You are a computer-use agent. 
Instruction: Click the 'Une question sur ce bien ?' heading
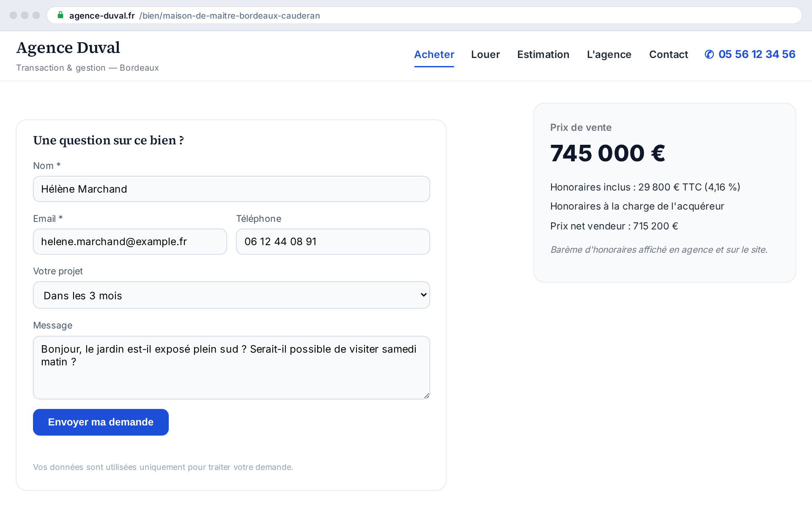pos(108,140)
